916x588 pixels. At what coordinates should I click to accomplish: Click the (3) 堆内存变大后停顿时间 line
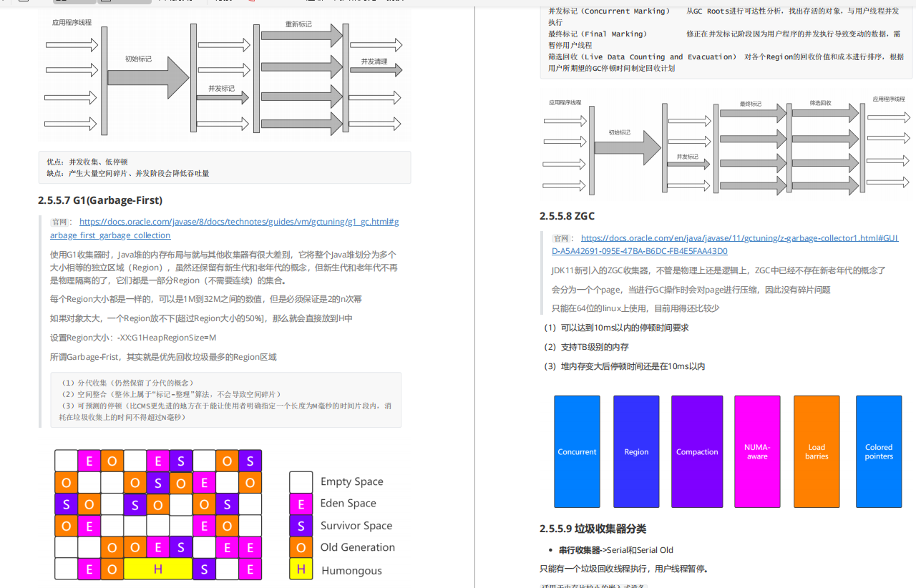(x=624, y=366)
